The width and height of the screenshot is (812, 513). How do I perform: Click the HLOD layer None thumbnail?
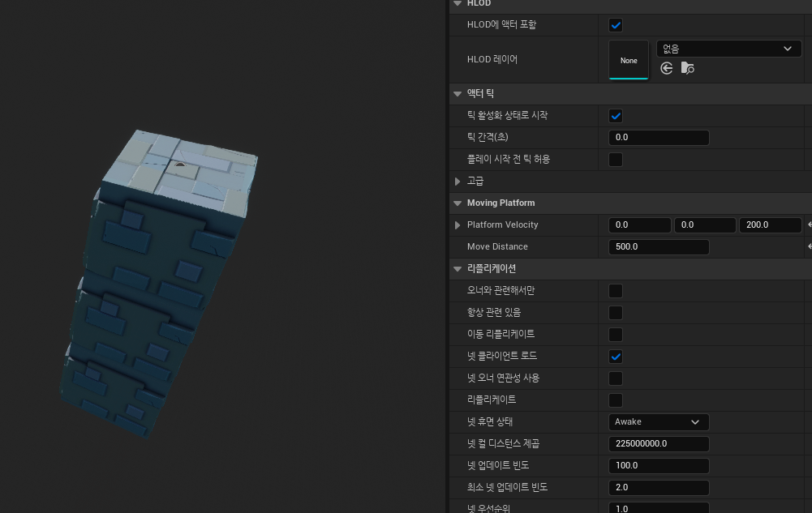coord(629,60)
